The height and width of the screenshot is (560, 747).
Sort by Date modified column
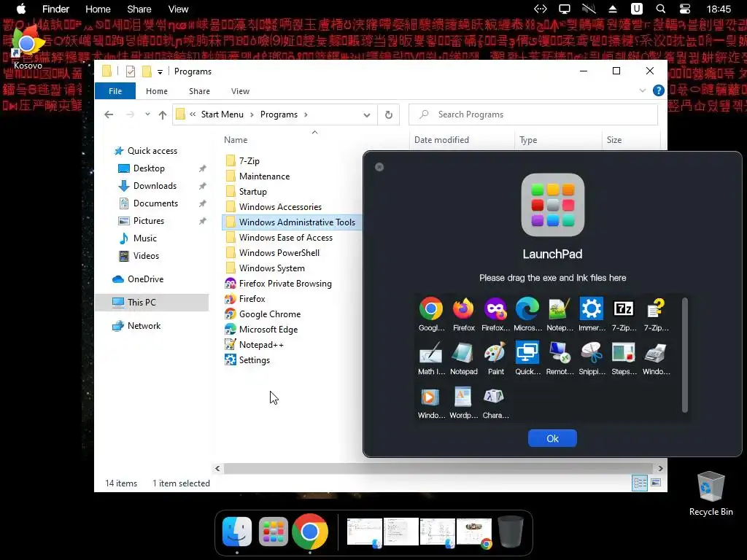[x=441, y=140]
